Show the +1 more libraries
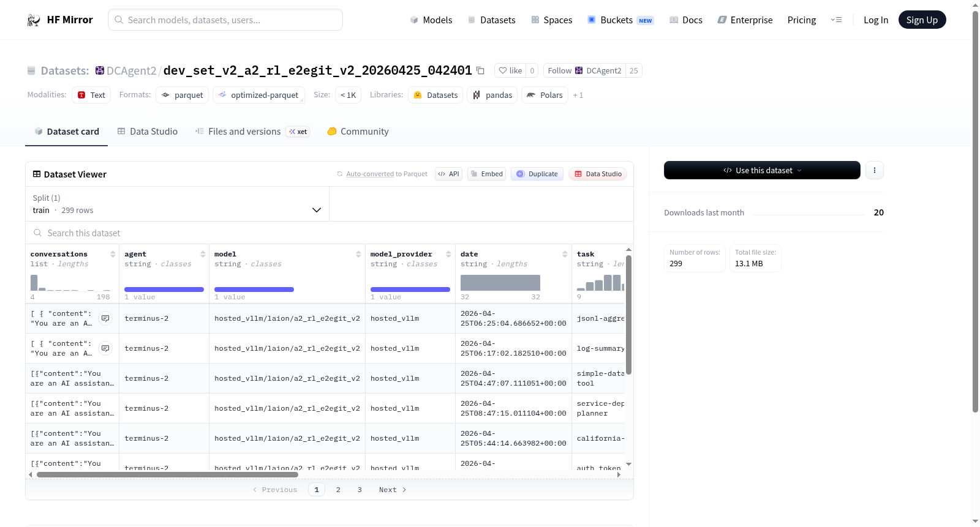The image size is (980, 527). [x=578, y=95]
